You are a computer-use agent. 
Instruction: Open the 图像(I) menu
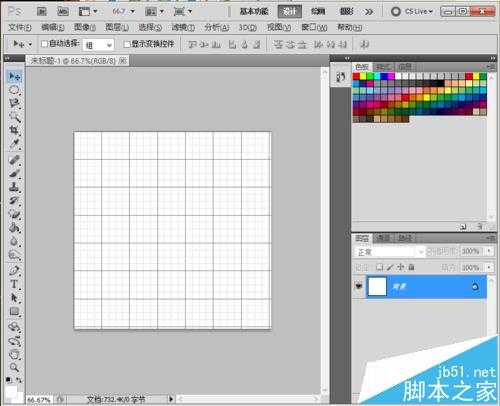coord(85,27)
